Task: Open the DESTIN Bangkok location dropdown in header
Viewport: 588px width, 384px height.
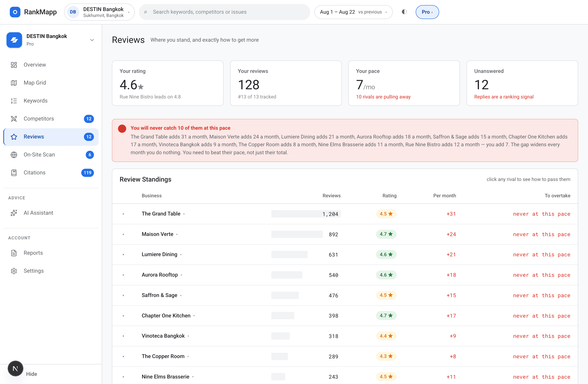Action: click(x=99, y=12)
